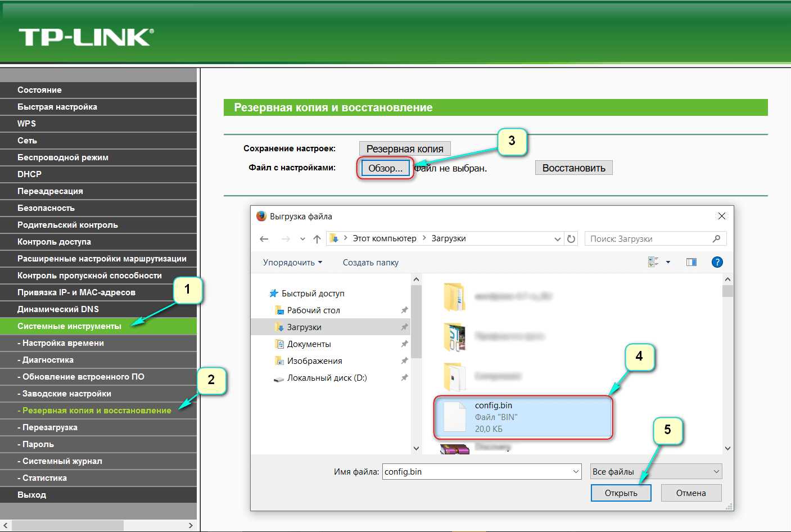This screenshot has height=532, width=791.
Task: Open Упорядочить menu
Action: [293, 263]
